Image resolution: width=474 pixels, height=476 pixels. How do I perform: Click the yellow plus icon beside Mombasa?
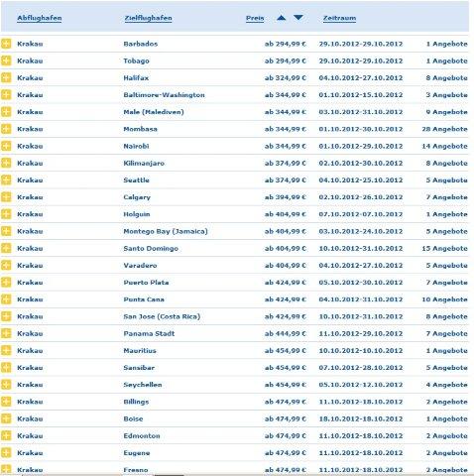6,129
